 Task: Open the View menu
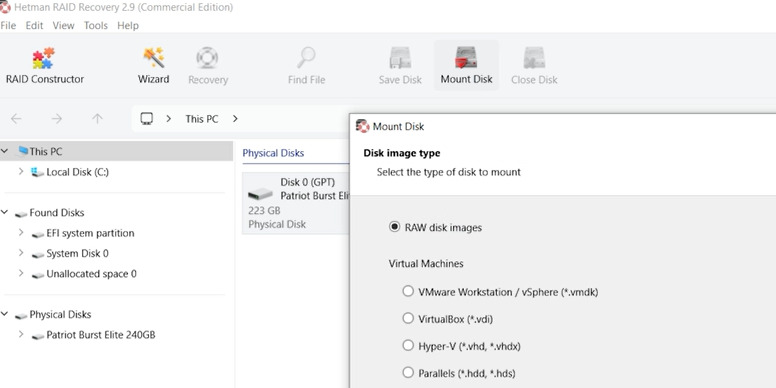pos(63,25)
